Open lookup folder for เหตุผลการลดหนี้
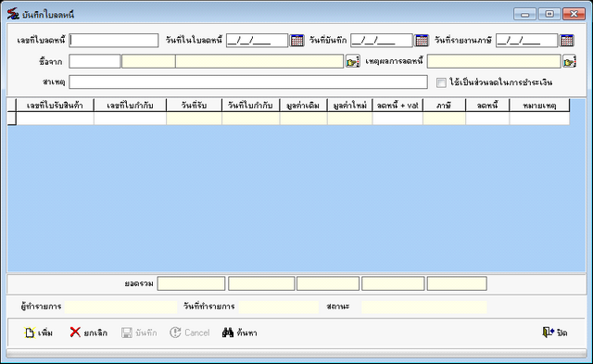This screenshot has height=364, width=593. 569,62
